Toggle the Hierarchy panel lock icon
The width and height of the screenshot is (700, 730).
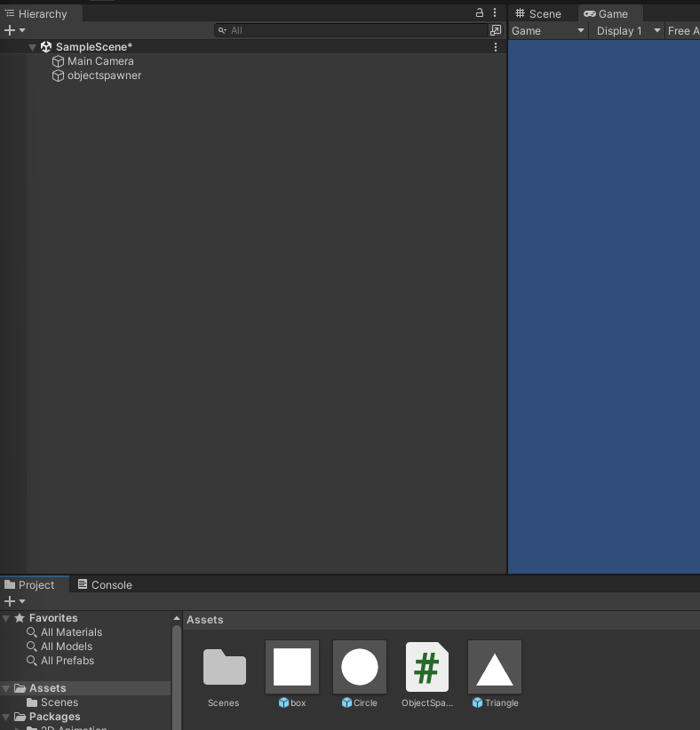tap(479, 13)
